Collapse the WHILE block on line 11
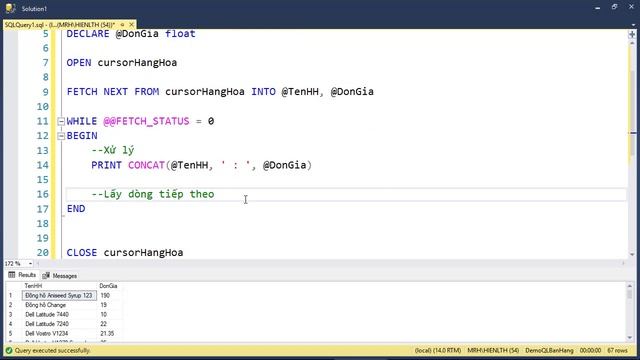This screenshot has height=360, width=640. click(x=61, y=121)
